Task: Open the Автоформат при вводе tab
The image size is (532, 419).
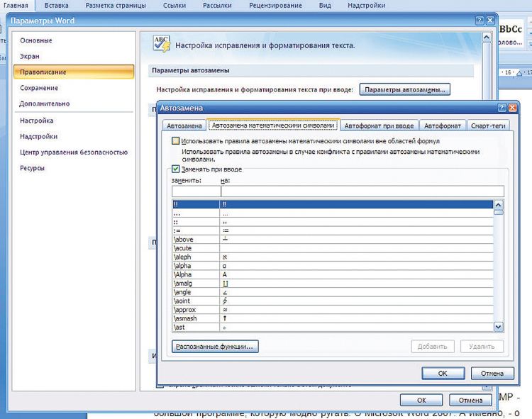Action: pos(379,125)
